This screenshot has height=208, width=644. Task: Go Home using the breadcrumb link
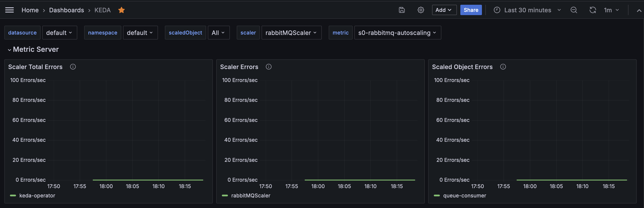tap(30, 10)
